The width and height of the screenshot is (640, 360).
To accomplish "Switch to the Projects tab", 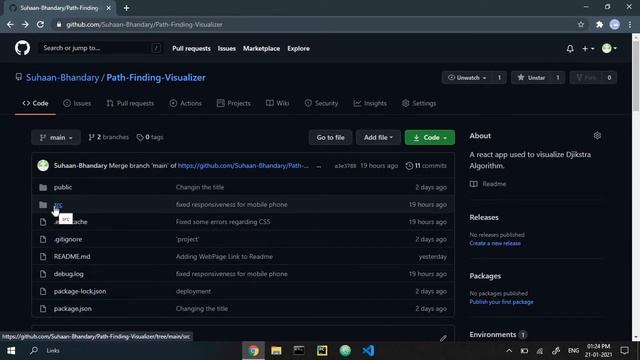I will tap(233, 103).
